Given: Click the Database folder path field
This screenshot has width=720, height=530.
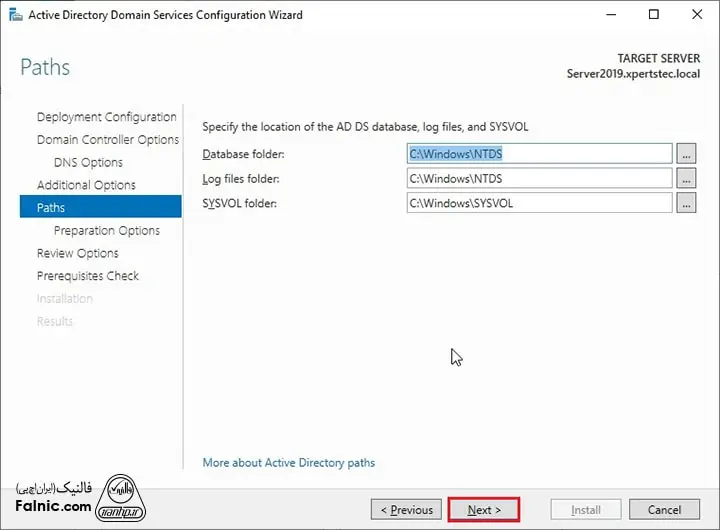Looking at the screenshot, I should click(540, 154).
